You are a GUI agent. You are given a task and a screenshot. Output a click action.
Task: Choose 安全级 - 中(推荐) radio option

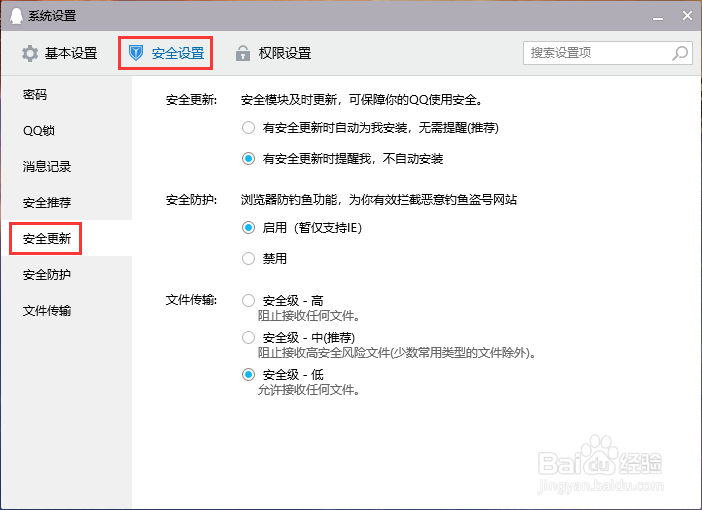click(248, 337)
